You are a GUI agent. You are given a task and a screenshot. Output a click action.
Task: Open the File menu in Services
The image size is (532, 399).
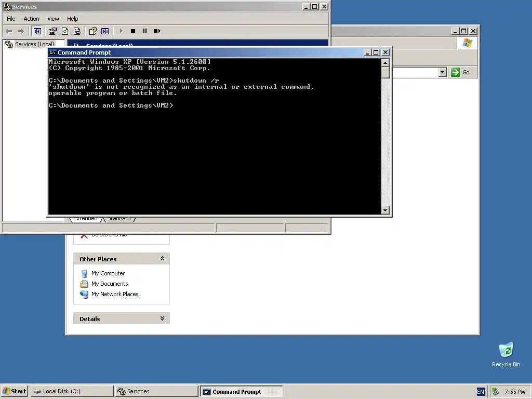click(x=11, y=19)
